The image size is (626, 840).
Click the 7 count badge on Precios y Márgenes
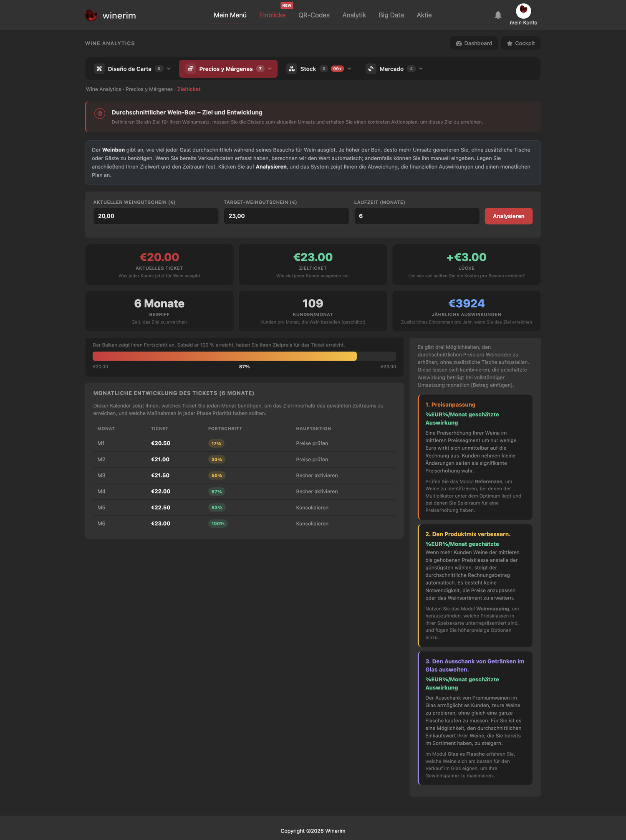click(x=260, y=69)
